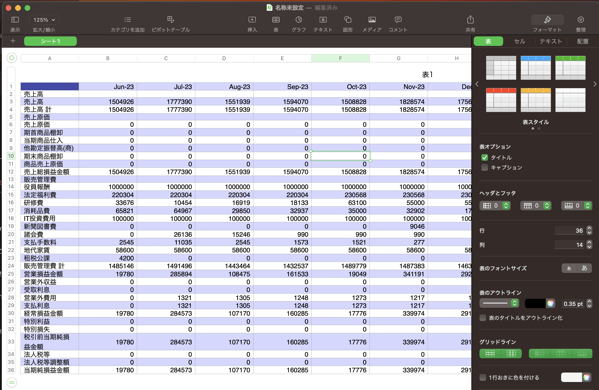599x390 pixels.
Task: Choose the green header table style
Action: tap(570, 68)
